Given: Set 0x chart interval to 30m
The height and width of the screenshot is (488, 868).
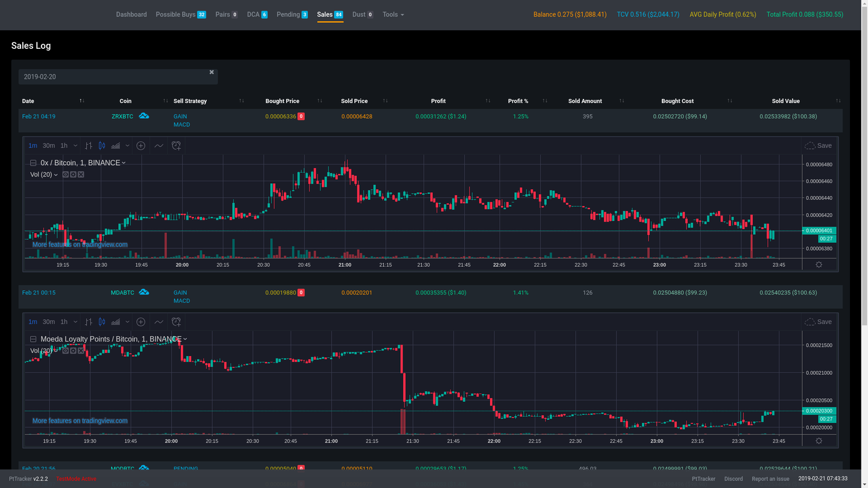Looking at the screenshot, I should tap(49, 146).
